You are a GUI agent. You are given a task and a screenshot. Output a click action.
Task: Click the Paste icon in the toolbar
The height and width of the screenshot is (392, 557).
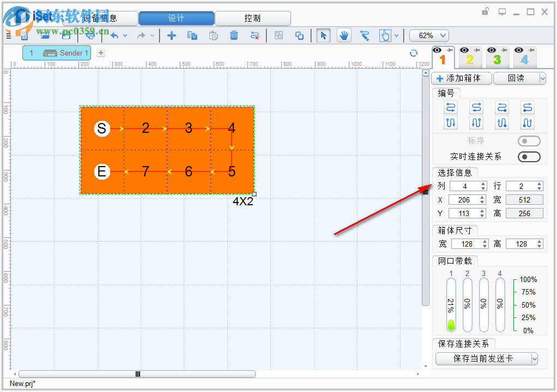(213, 35)
